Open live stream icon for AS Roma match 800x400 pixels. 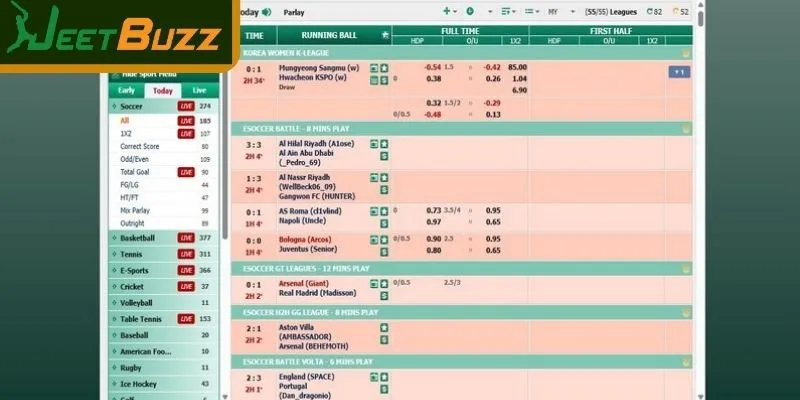(374, 211)
